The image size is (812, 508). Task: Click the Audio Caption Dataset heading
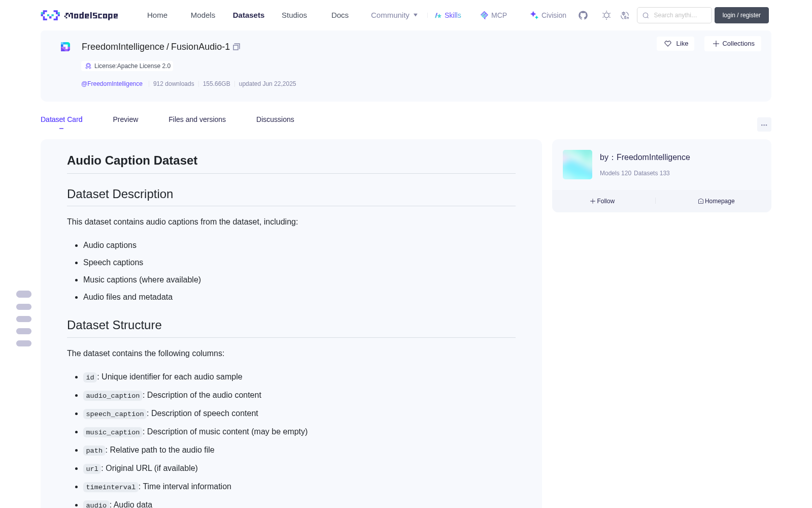point(132,161)
